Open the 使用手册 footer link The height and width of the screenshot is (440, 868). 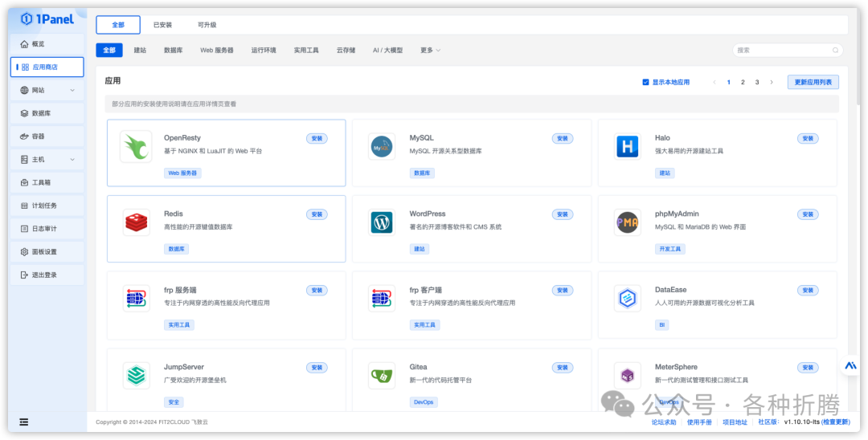click(699, 422)
